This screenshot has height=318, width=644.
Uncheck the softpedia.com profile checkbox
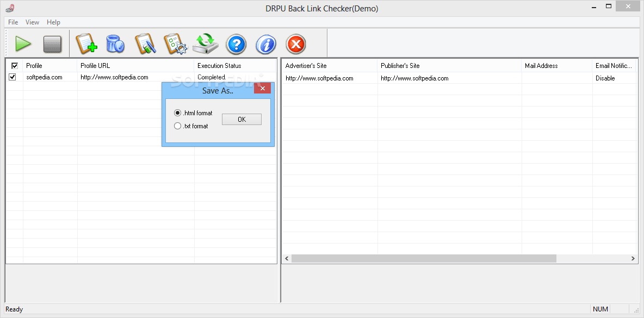coord(13,77)
